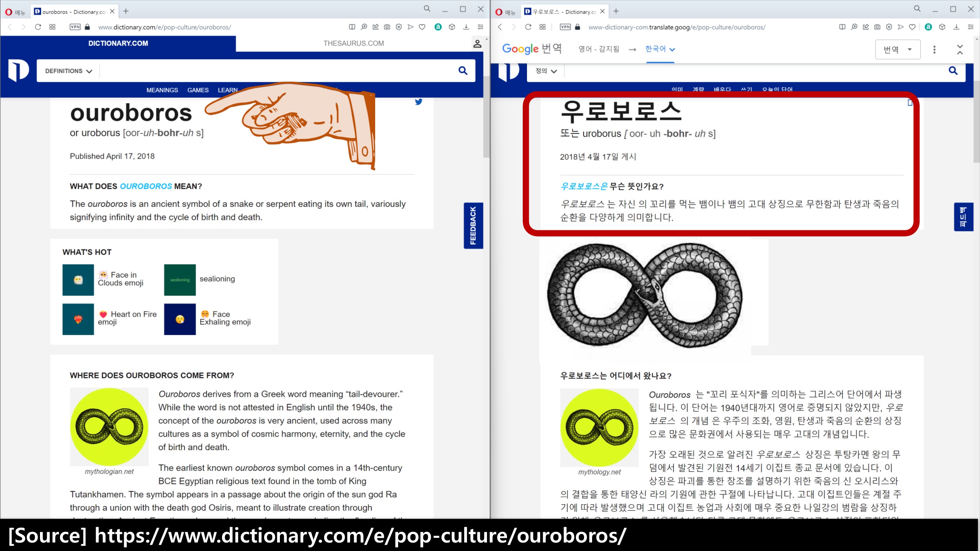
Task: Open the 한국어 target language dropdown
Action: tap(660, 49)
